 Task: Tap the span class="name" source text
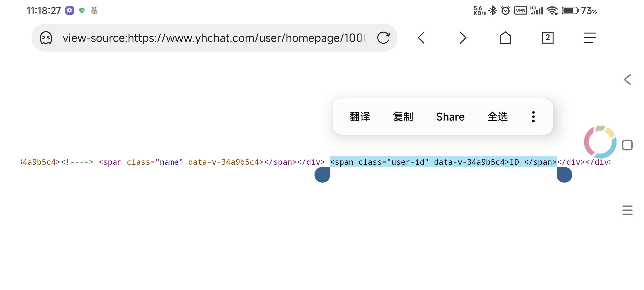[x=141, y=162]
